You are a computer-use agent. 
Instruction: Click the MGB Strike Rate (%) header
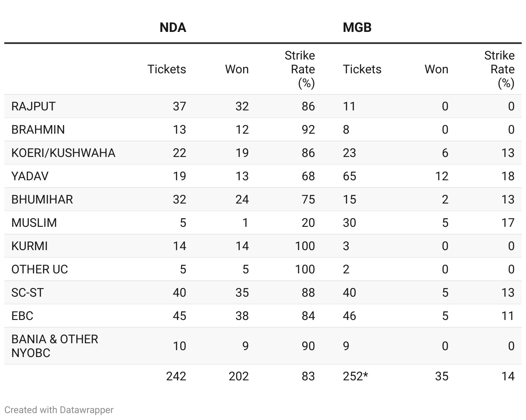[x=500, y=69]
